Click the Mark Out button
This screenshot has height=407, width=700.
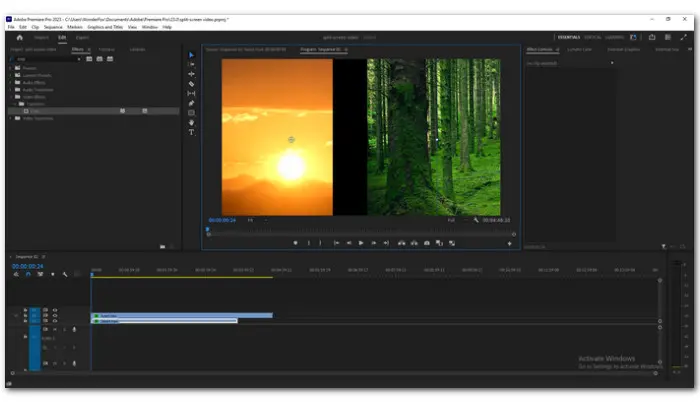(x=320, y=243)
